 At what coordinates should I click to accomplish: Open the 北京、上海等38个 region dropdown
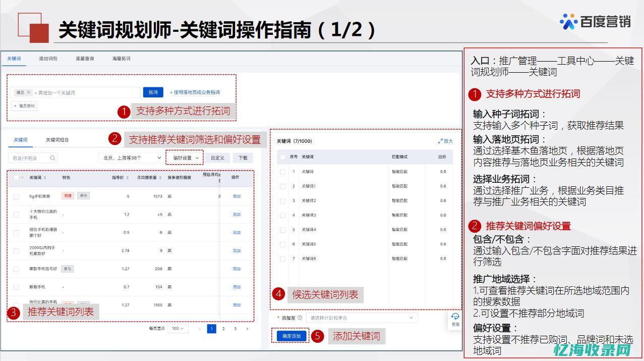[132, 158]
